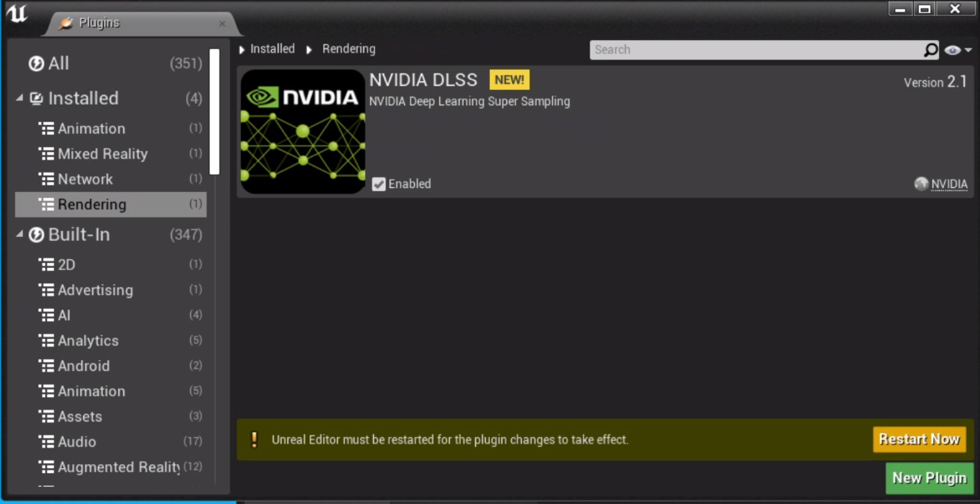Image resolution: width=980 pixels, height=504 pixels.
Task: Open view options eye dropdown
Action: (958, 50)
